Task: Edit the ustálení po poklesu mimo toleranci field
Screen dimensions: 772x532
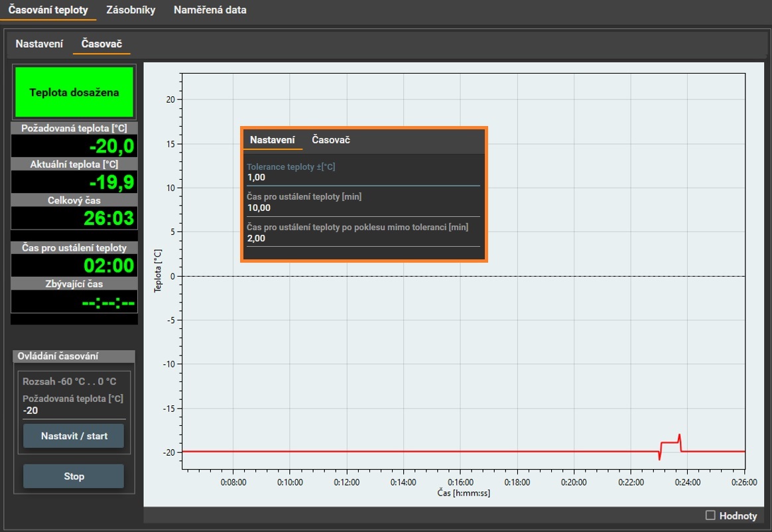Action: tap(363, 238)
